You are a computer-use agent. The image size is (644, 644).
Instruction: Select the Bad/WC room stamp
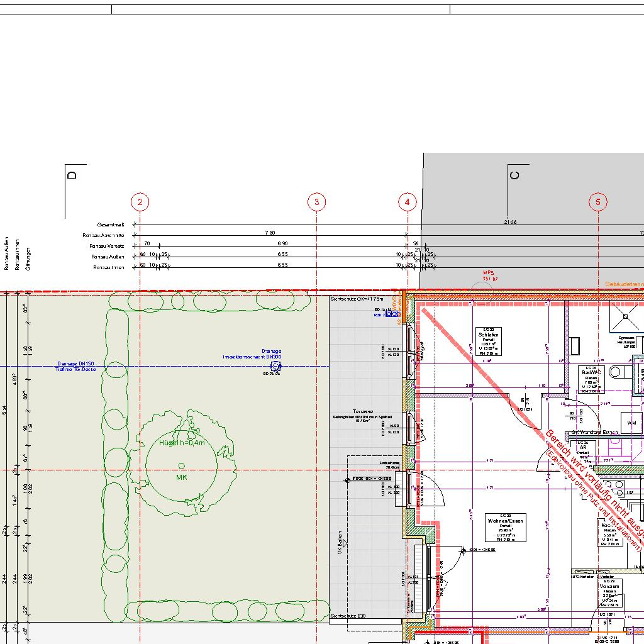click(x=591, y=379)
